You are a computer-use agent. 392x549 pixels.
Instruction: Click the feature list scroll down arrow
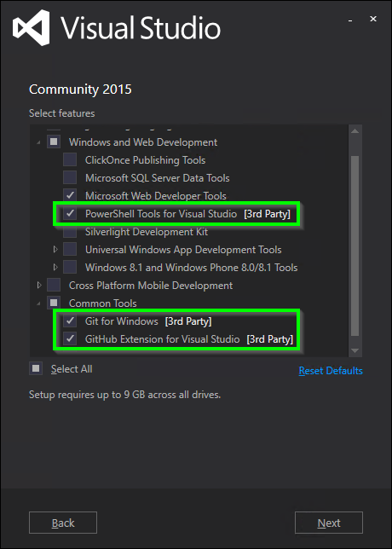click(x=355, y=350)
